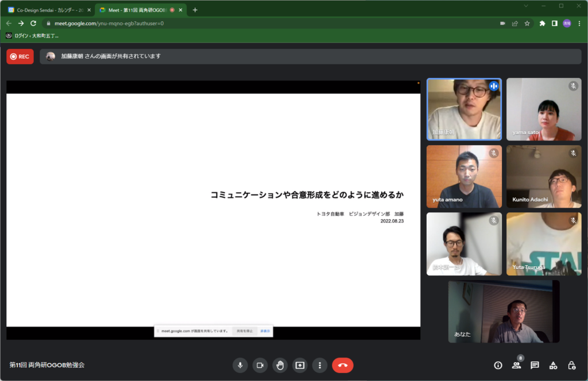Image resolution: width=588 pixels, height=381 pixels.
Task: Open the Present screen control
Action: (x=300, y=365)
